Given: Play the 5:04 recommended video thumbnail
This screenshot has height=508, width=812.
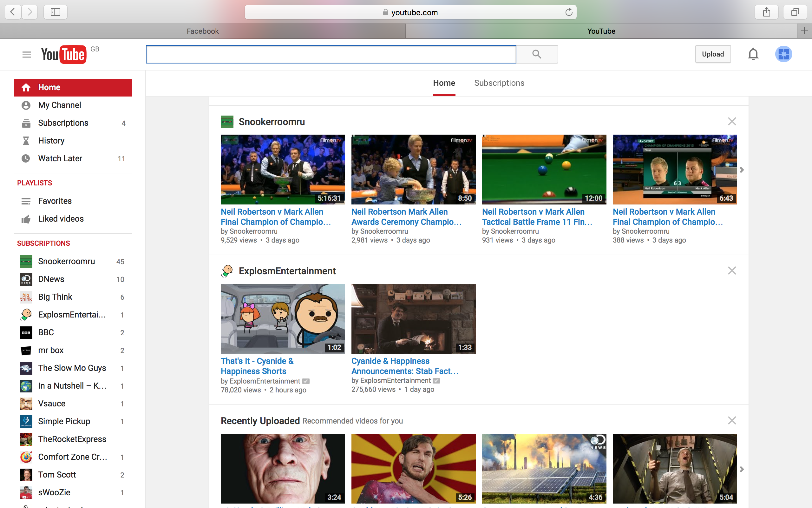Looking at the screenshot, I should coord(675,468).
